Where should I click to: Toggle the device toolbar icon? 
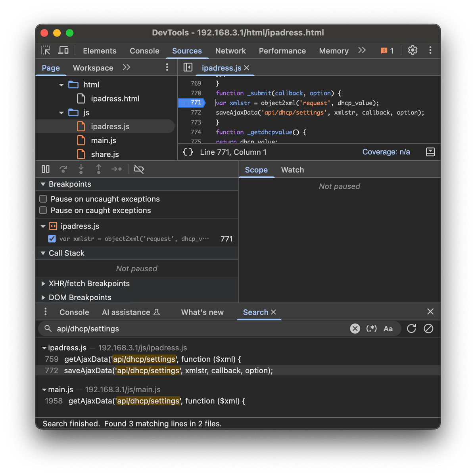pos(63,50)
